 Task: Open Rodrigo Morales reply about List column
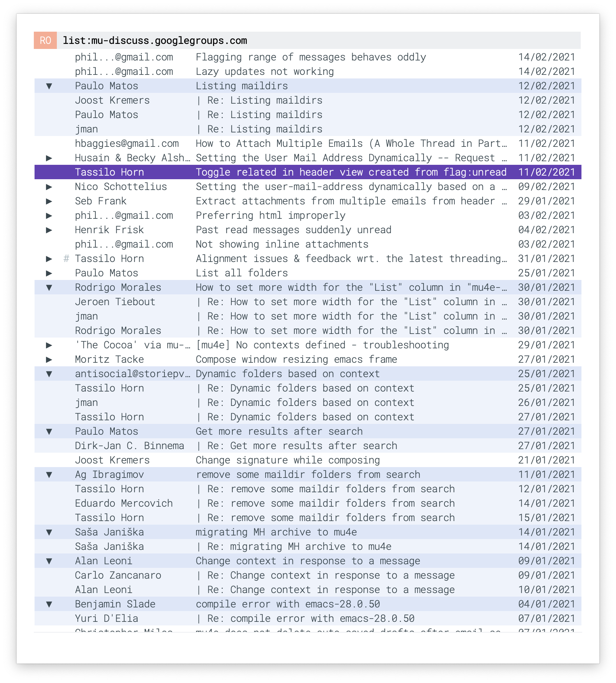click(308, 331)
